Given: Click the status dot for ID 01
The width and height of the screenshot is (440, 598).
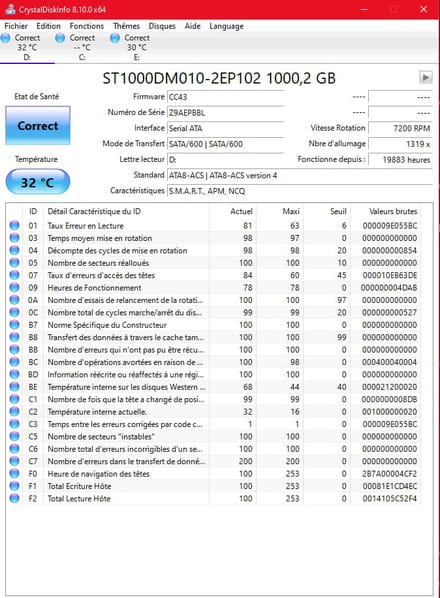Looking at the screenshot, I should (x=14, y=225).
